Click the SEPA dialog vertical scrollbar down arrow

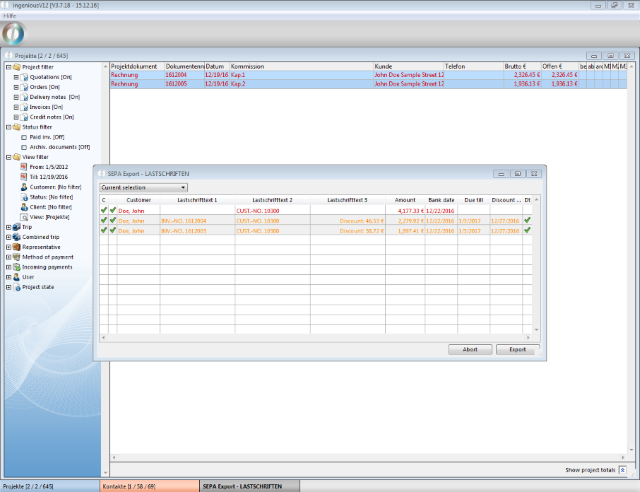point(536,330)
